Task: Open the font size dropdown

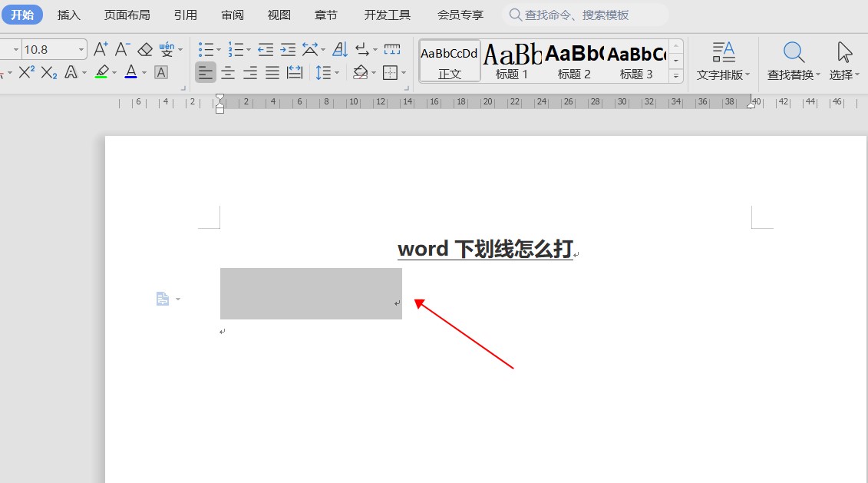Action: click(x=81, y=50)
